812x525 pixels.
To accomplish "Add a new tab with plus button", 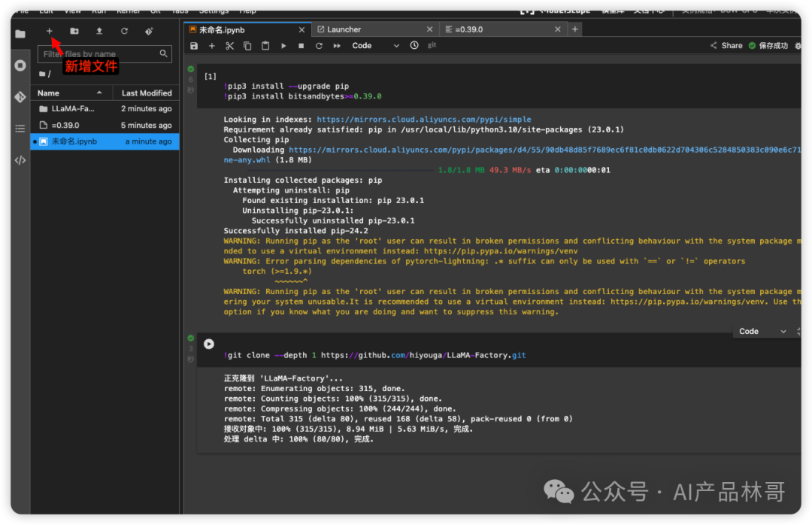I will point(575,29).
